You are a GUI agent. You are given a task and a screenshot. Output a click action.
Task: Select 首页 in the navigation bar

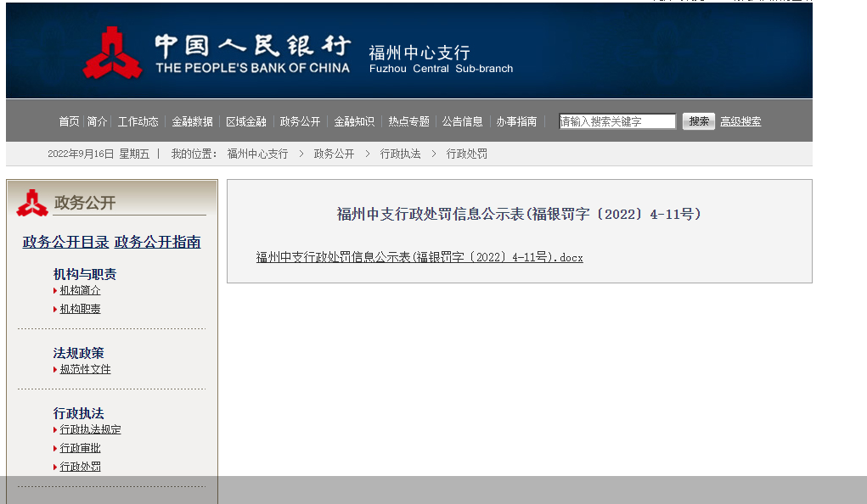click(x=69, y=120)
